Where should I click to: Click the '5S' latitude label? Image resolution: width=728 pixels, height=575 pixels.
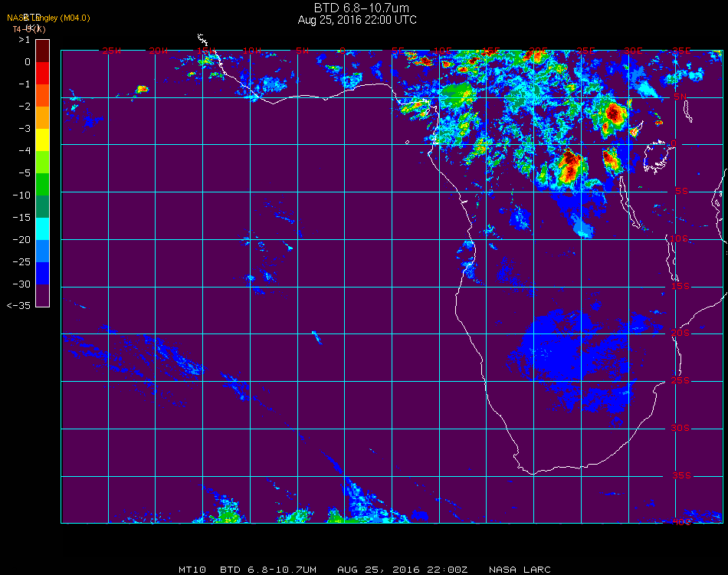tap(681, 192)
